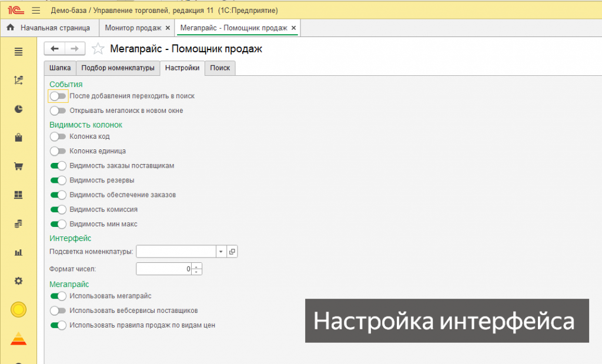This screenshot has width=602, height=364.
Task: Enable the Колонка код switch
Action: [x=58, y=136]
